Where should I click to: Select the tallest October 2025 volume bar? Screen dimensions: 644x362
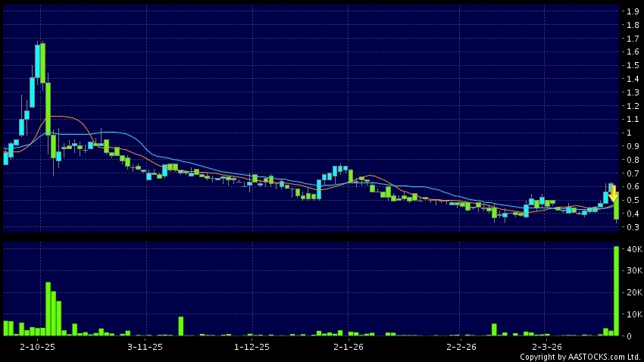tap(48, 309)
